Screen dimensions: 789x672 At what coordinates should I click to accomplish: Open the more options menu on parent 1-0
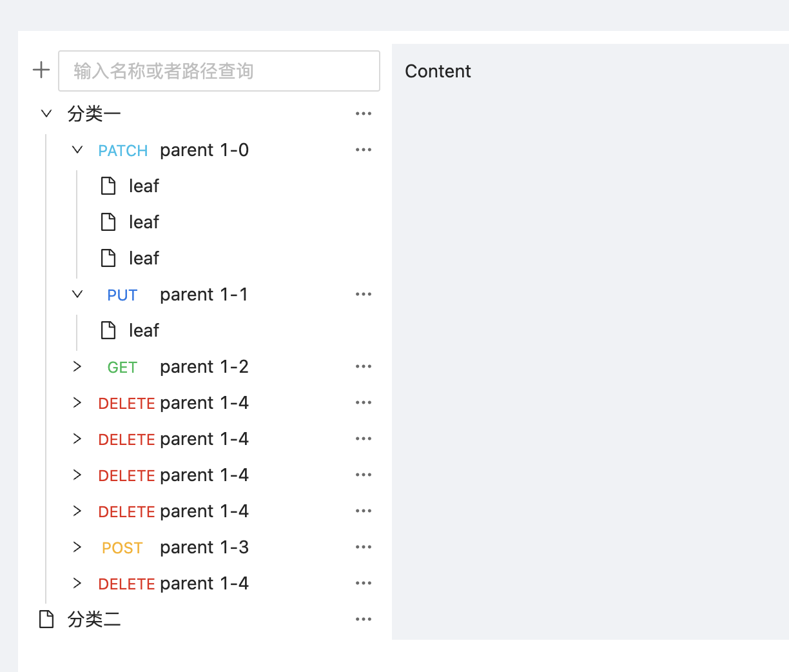tap(364, 149)
